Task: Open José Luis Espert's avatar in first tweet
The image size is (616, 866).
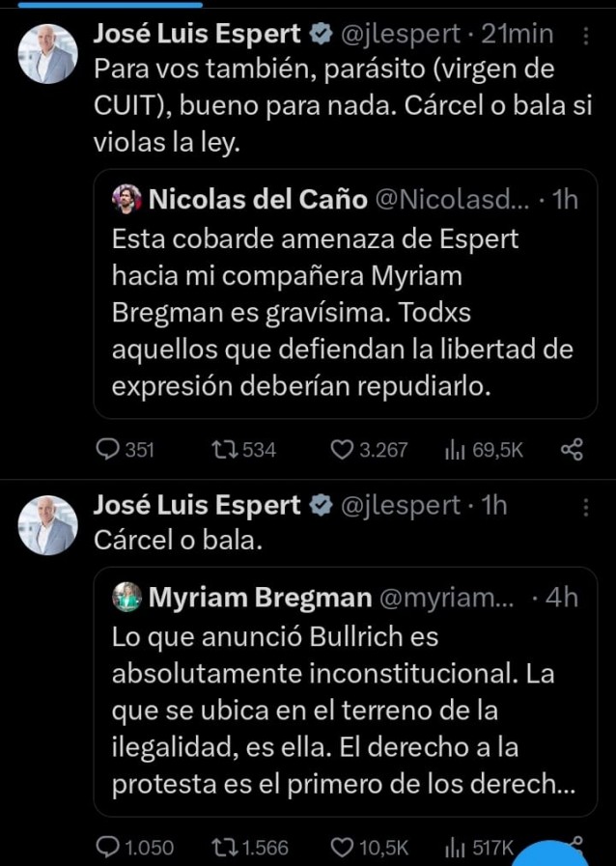Action: tap(47, 54)
